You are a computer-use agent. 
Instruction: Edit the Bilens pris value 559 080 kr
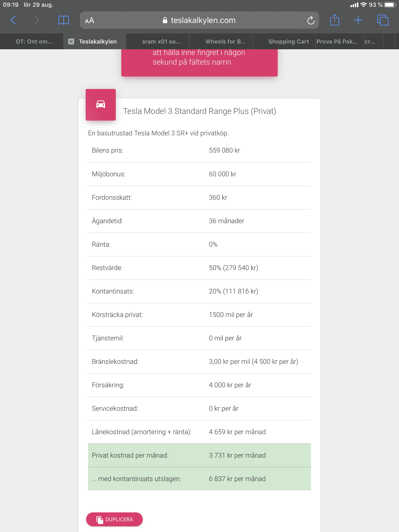point(224,150)
